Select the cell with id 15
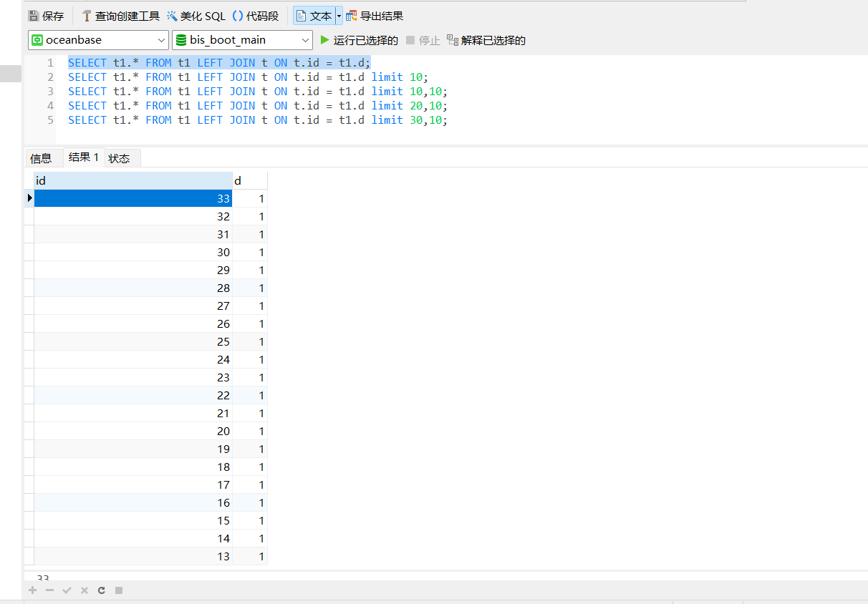Viewport: 868px width, 604px height. pos(133,520)
